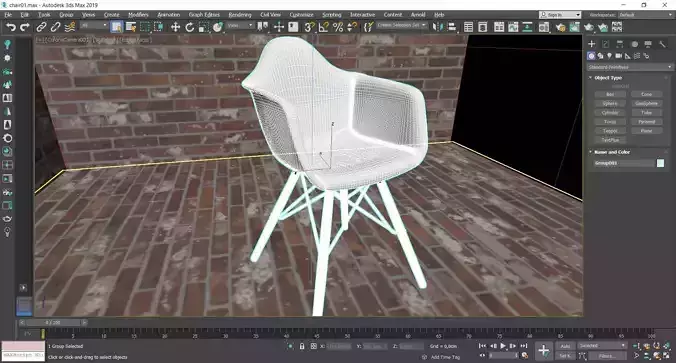Click the Select and Place tool
The width and height of the screenshot is (676, 363).
coord(218,27)
